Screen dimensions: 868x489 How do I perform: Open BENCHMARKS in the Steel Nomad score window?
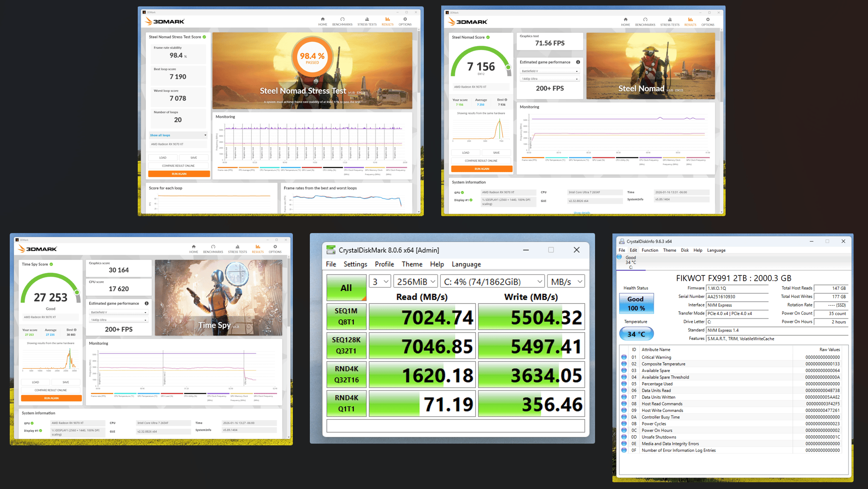coord(645,22)
